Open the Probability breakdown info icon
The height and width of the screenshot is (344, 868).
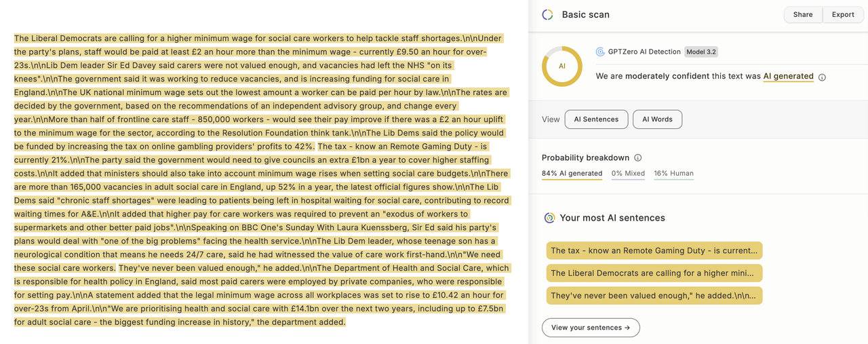pos(637,157)
